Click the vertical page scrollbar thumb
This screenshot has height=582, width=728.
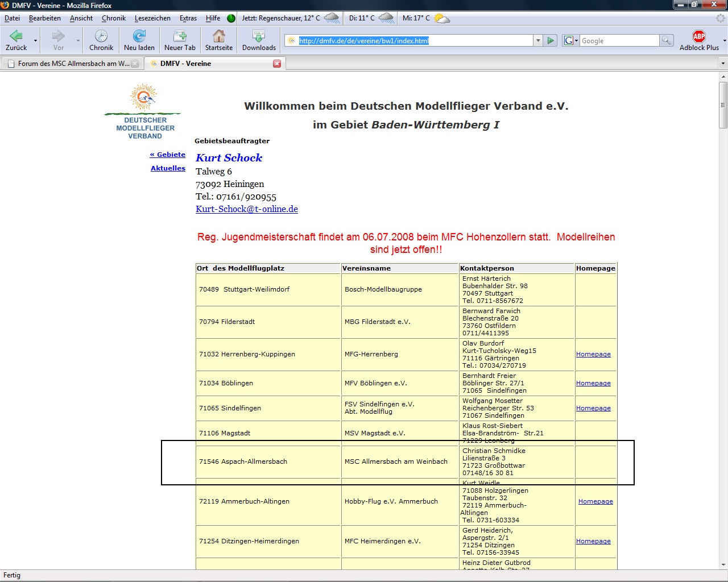(723, 105)
